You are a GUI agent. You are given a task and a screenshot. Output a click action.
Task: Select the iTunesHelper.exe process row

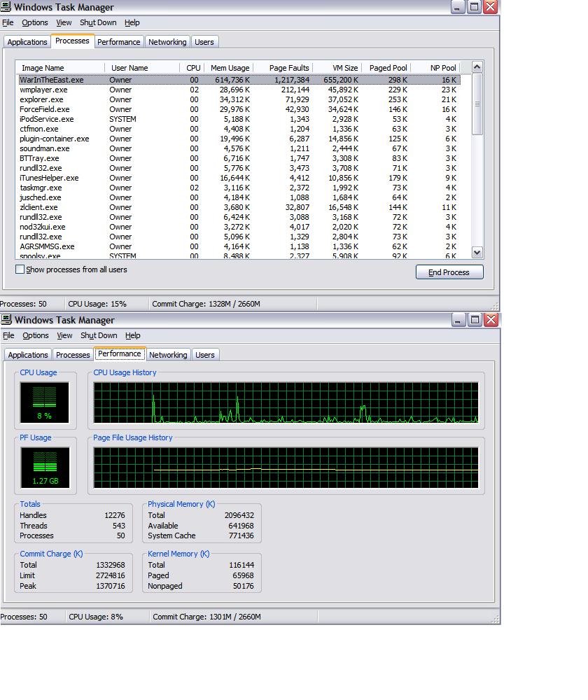[x=239, y=178]
